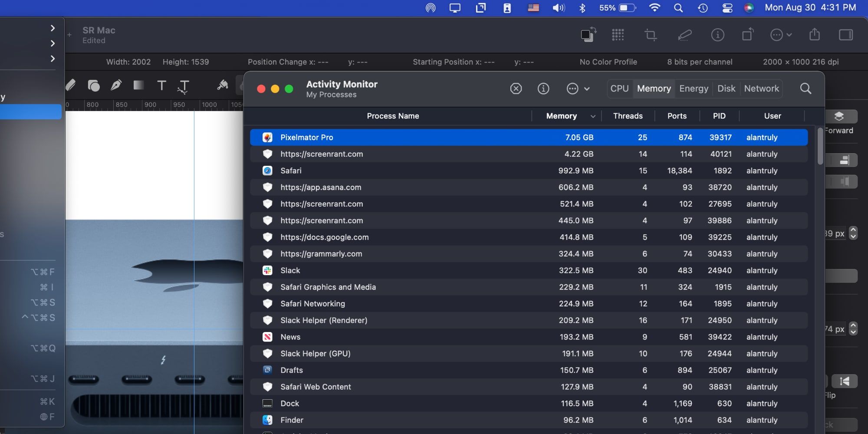Click the quit process stop icon
This screenshot has width=868, height=434.
[x=516, y=89]
